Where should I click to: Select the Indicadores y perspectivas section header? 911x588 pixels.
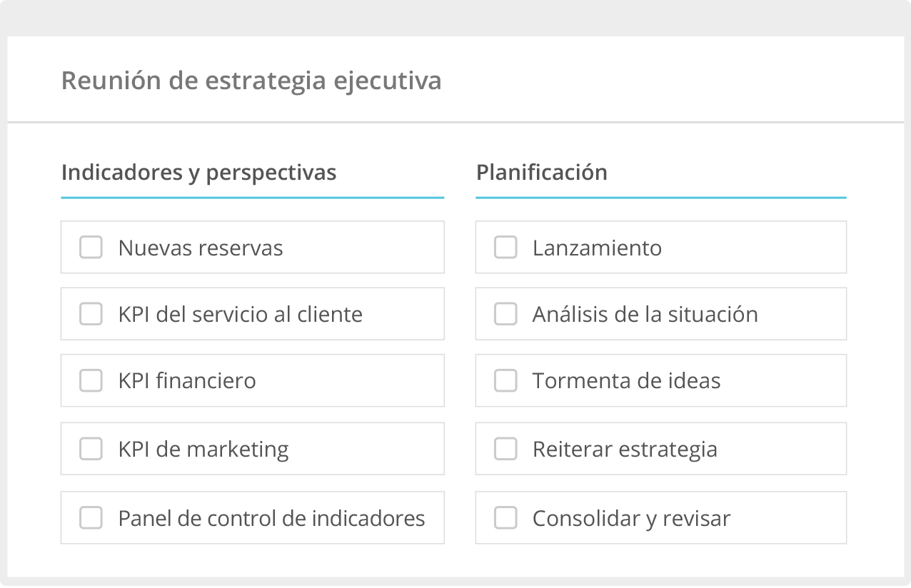pos(200,173)
